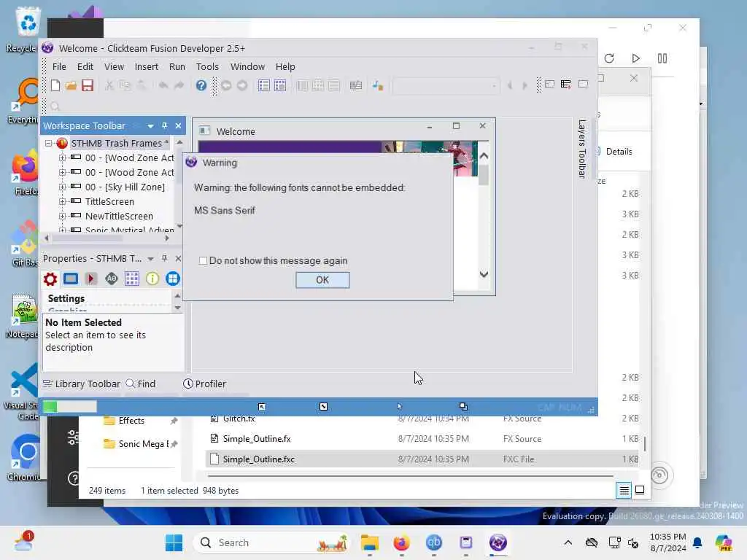Viewport: 747px width, 560px height.
Task: Open the File menu
Action: pos(59,66)
